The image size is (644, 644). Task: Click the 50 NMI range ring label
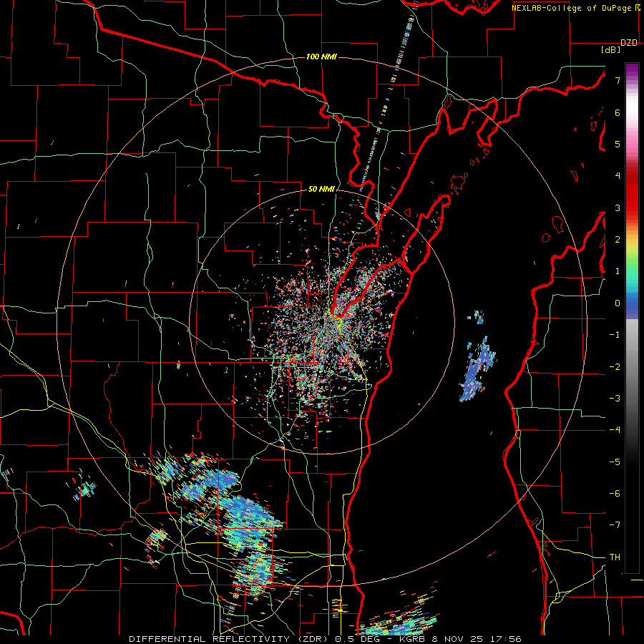[x=321, y=190]
